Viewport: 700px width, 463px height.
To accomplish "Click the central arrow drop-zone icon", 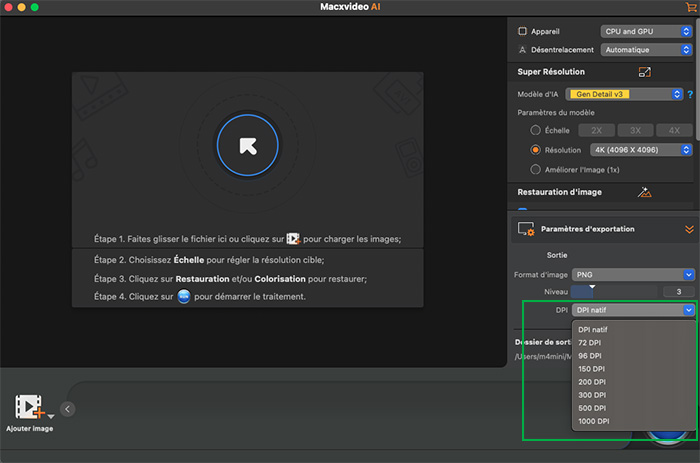I will tap(248, 146).
